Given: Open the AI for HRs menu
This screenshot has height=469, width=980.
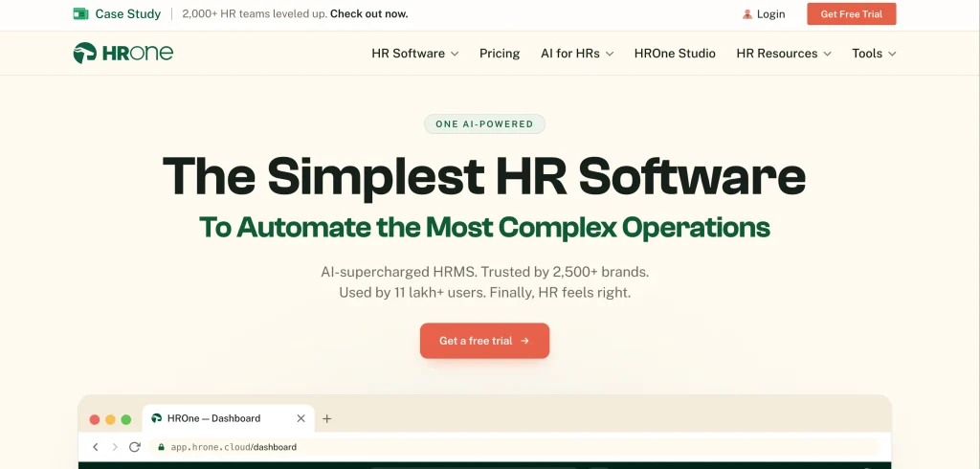Looking at the screenshot, I should click(x=570, y=54).
